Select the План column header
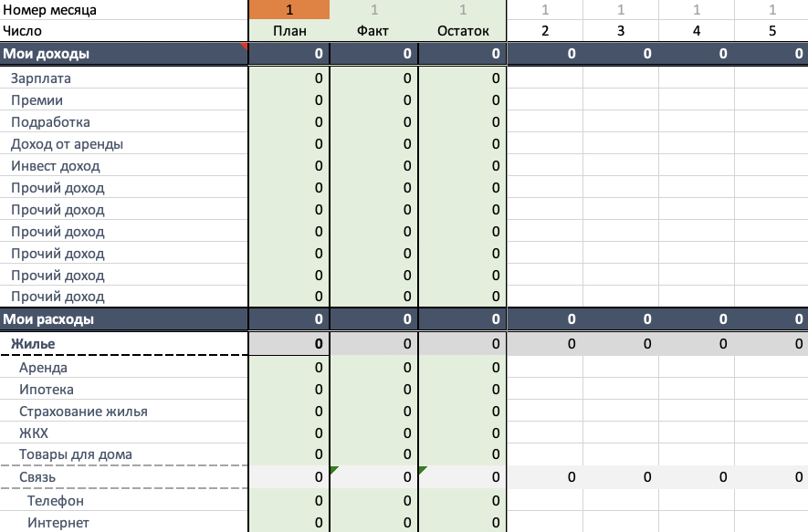Viewport: 808px width, 532px height. (289, 31)
